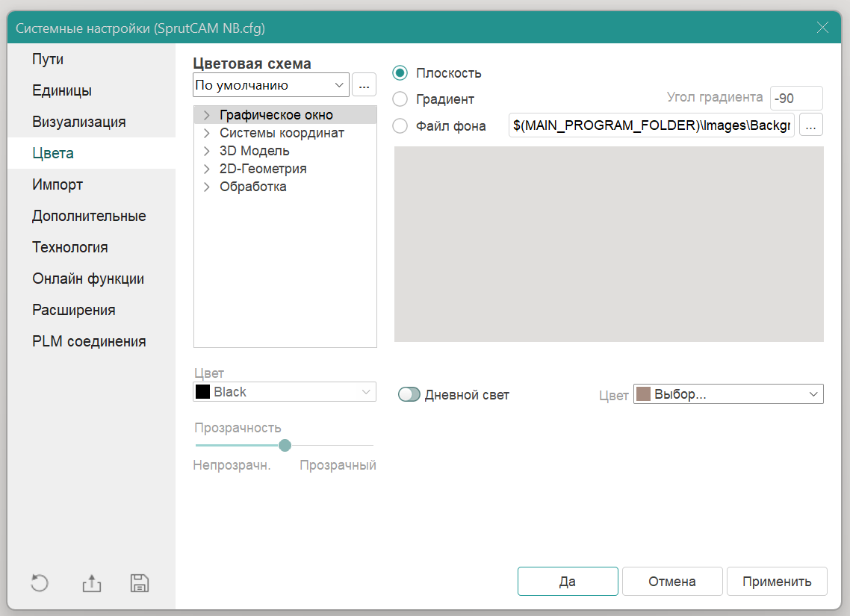The width and height of the screenshot is (850, 616).
Task: Expand the Системы координат tree node
Action: (207, 134)
